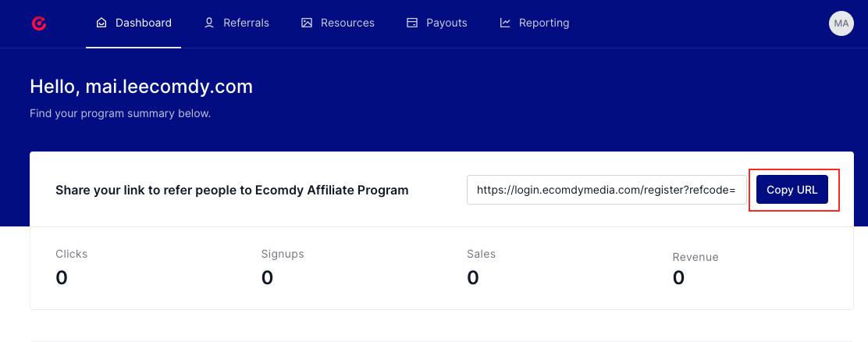Click the Copy URL button

click(x=792, y=190)
